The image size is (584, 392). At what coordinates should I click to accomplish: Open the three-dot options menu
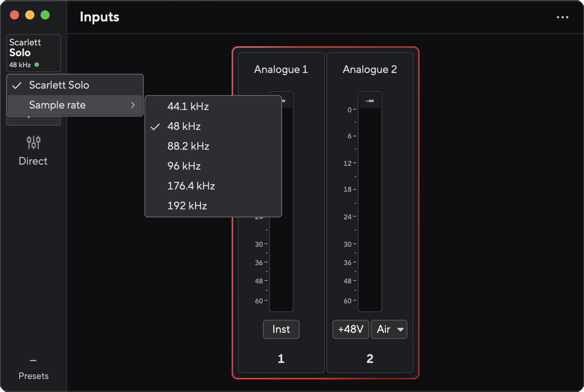pos(562,17)
